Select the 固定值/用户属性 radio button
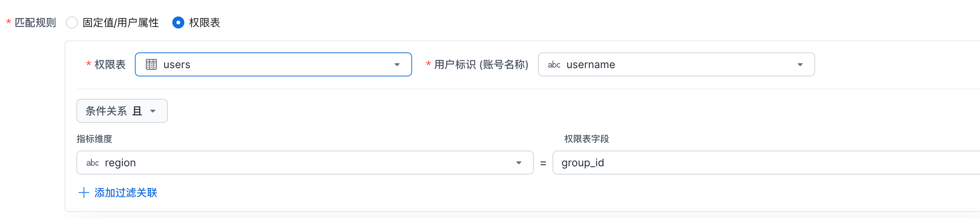980x218 pixels. (72, 23)
